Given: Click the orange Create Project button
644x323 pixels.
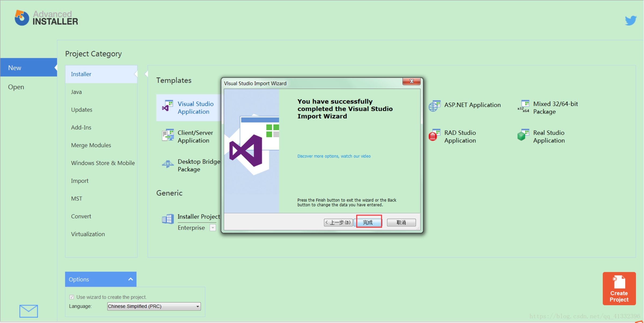Looking at the screenshot, I should (x=619, y=288).
